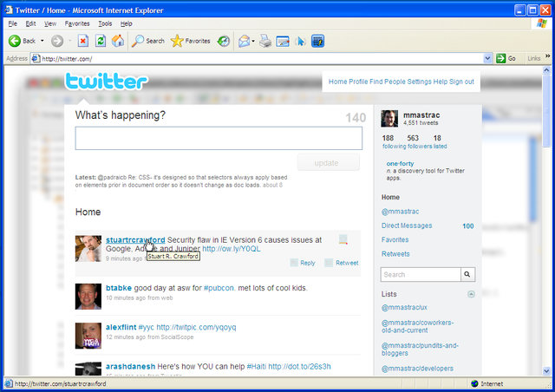Click the Internet zone status icon
Image resolution: width=555 pixels, height=392 pixels.
point(474,384)
